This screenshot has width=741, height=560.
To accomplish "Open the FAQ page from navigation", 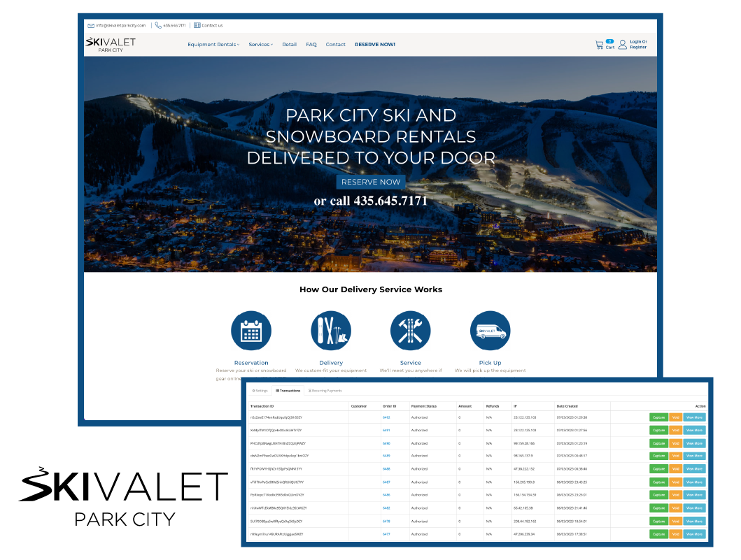I will (311, 45).
